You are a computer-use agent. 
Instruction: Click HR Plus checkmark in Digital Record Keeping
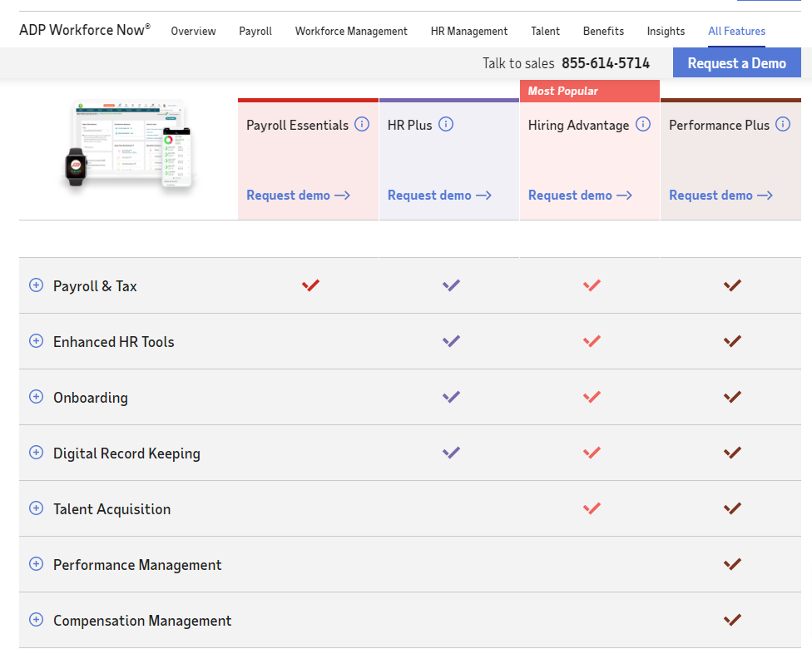tap(451, 453)
